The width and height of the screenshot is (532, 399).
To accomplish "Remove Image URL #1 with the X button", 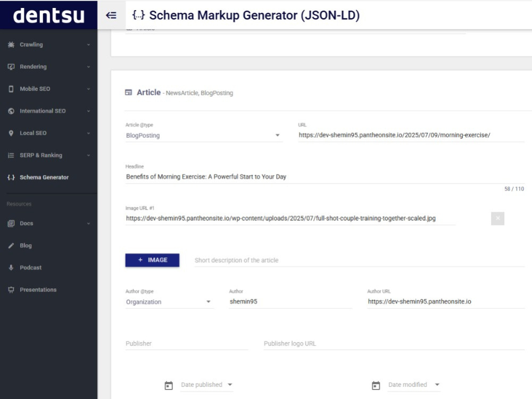I will pos(498,219).
